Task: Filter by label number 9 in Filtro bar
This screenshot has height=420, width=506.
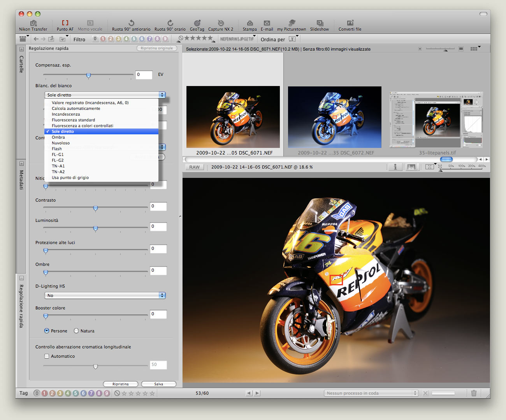Action: pyautogui.click(x=165, y=39)
